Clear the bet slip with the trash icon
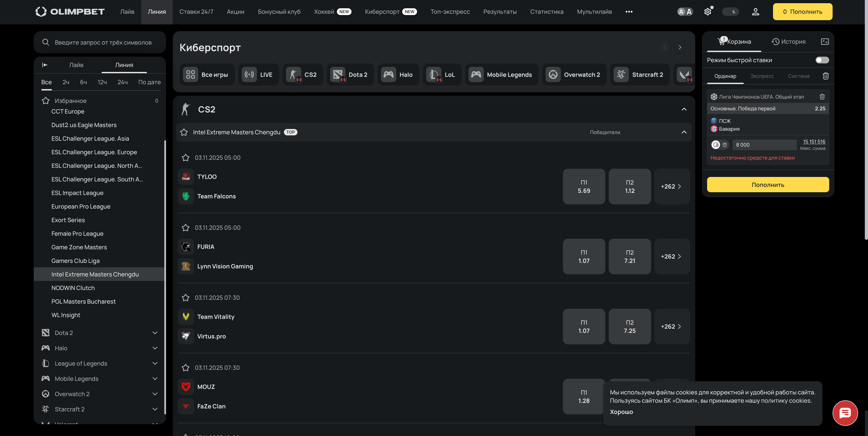This screenshot has height=436, width=868. point(826,76)
